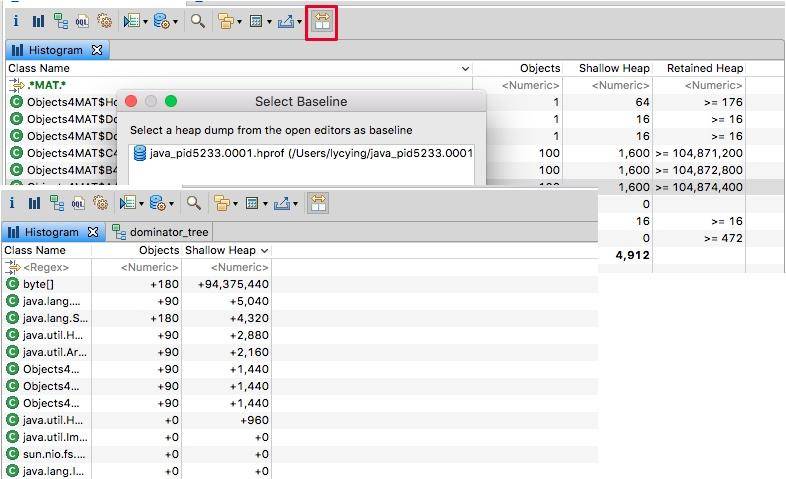Viewport: 786px width, 479px height.
Task: Close the upper Histogram tab with X
Action: 97,49
